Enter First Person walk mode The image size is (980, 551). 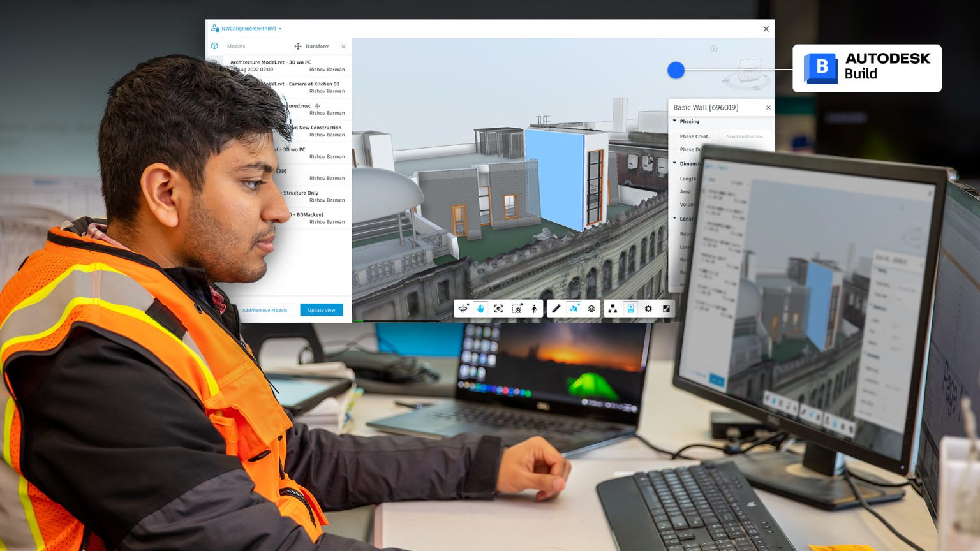534,309
